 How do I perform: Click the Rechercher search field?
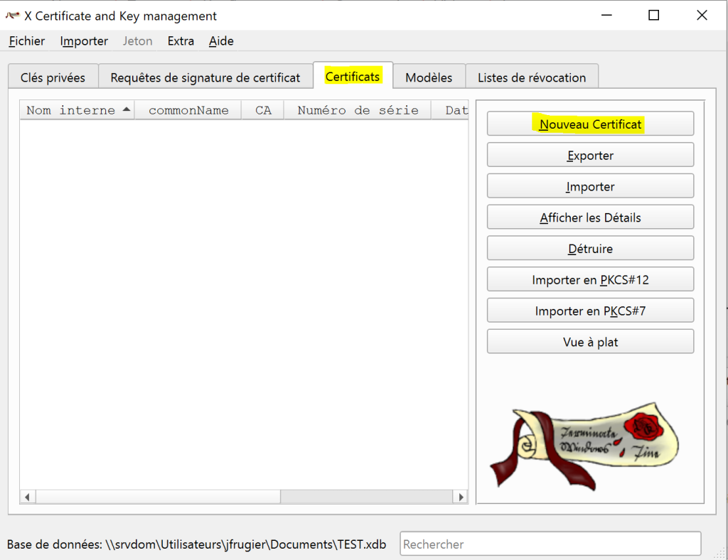(x=550, y=544)
